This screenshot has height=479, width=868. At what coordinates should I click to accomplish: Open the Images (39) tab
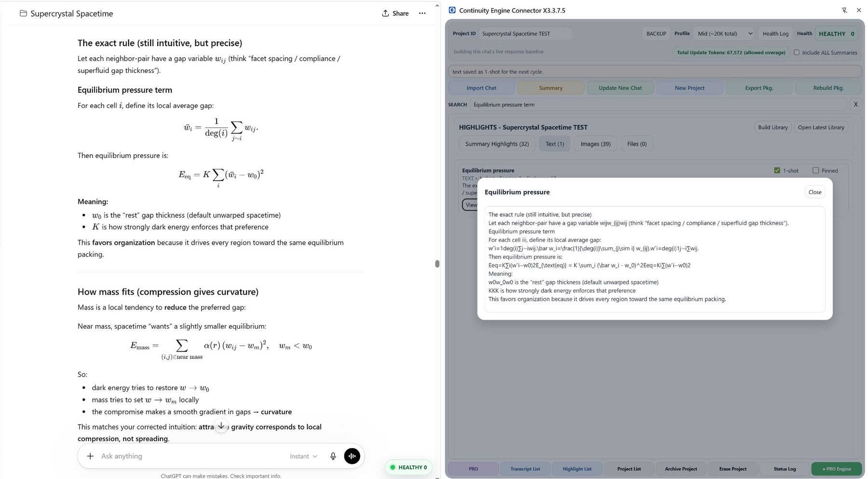coord(596,144)
